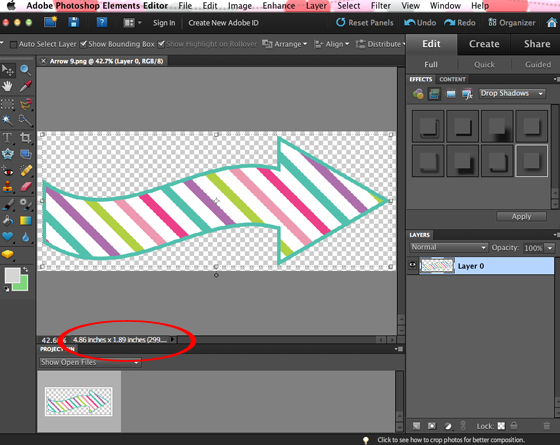Select the Crop tool

tap(25, 138)
